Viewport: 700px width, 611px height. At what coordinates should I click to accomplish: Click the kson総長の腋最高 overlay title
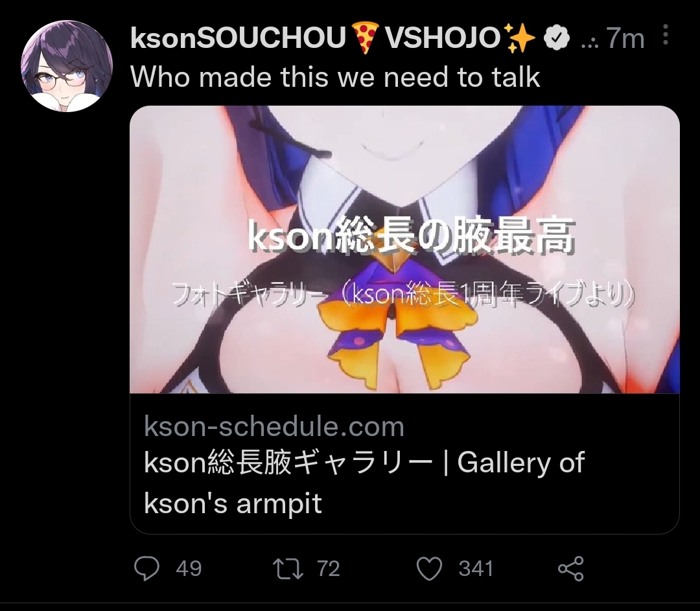(x=411, y=236)
